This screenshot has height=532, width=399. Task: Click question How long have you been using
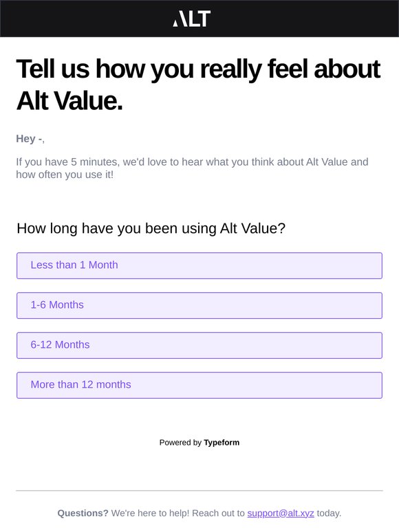click(151, 228)
